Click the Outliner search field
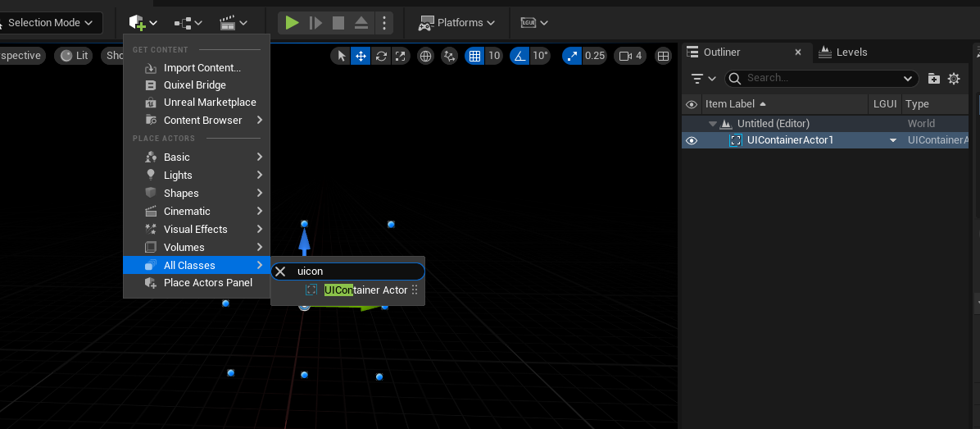Image resolution: width=980 pixels, height=429 pixels. [819, 78]
